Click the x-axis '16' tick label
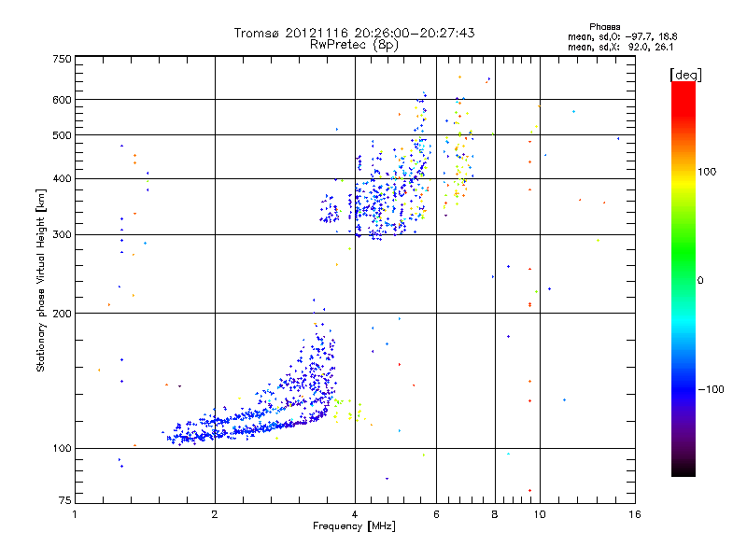The image size is (747, 560). (635, 514)
